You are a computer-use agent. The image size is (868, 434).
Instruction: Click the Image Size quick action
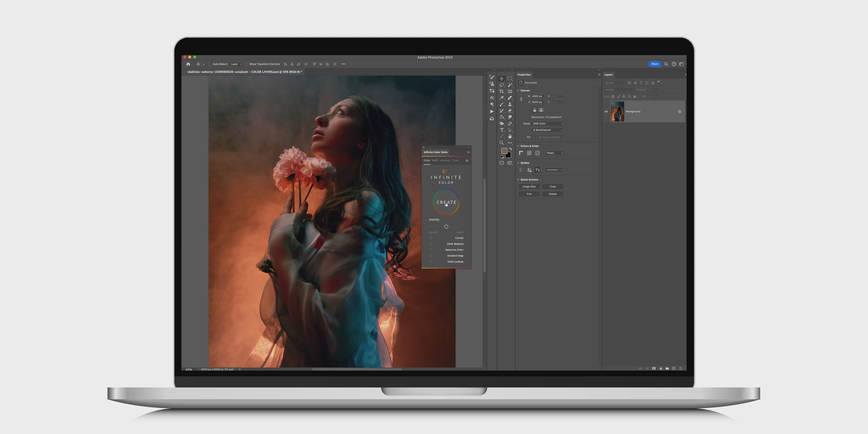tap(529, 187)
